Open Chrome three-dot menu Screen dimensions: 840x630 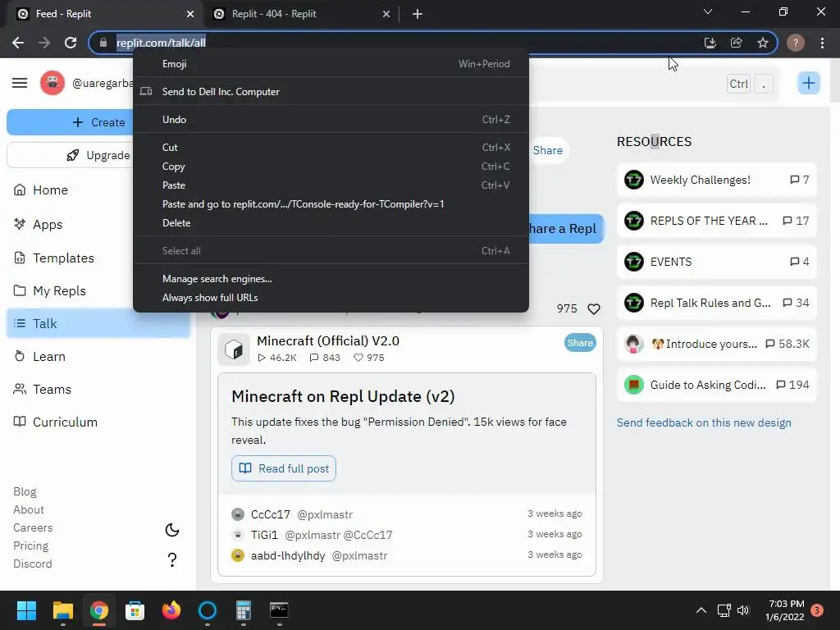tap(822, 43)
